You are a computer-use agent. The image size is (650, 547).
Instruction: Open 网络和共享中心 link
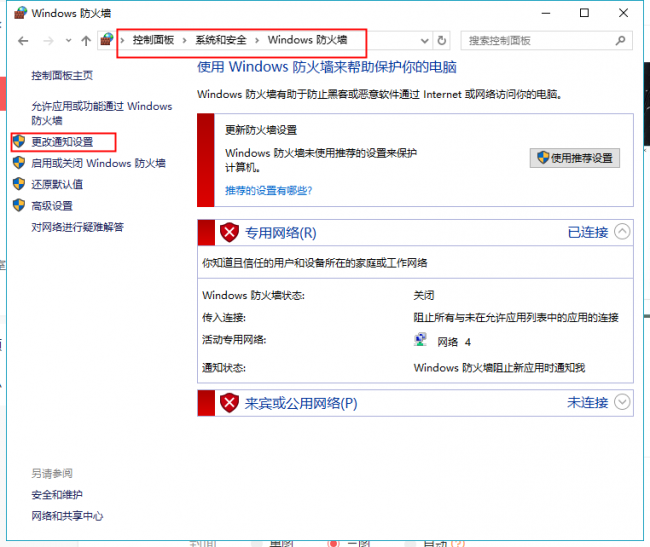point(67,516)
